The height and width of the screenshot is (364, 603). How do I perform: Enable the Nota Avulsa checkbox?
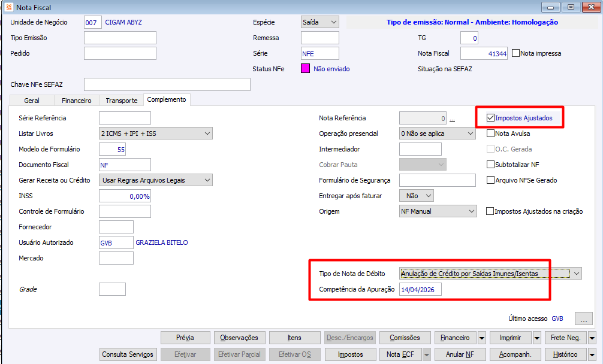pos(490,134)
